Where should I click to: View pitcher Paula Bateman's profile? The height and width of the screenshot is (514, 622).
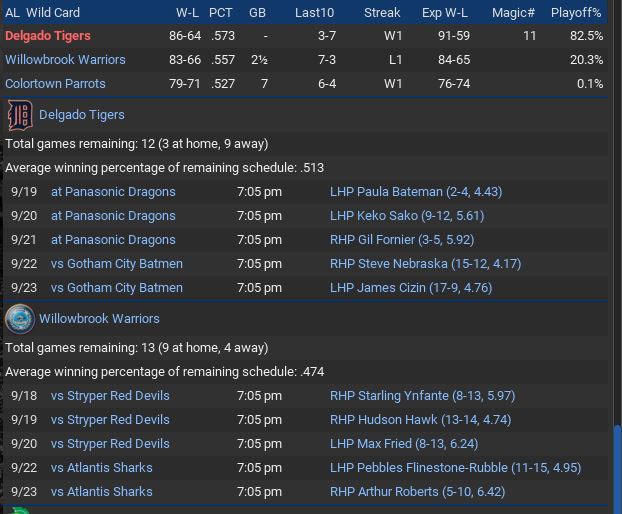click(x=416, y=192)
